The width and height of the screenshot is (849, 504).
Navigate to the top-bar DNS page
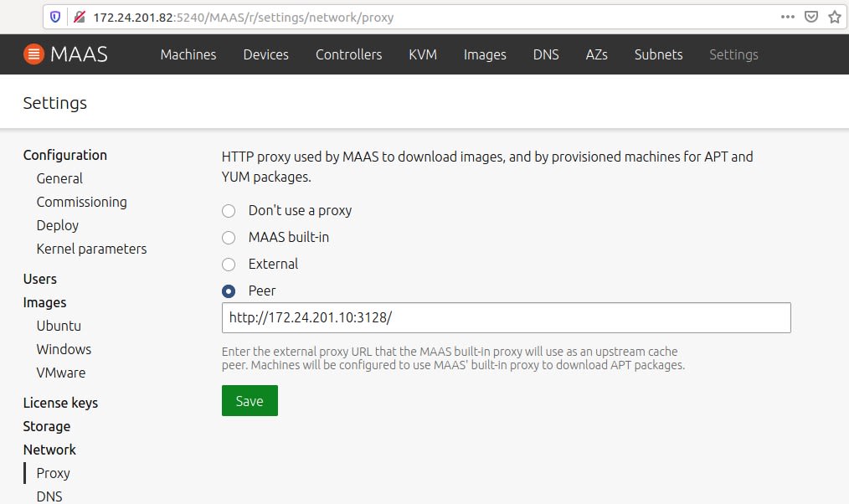[x=546, y=54]
